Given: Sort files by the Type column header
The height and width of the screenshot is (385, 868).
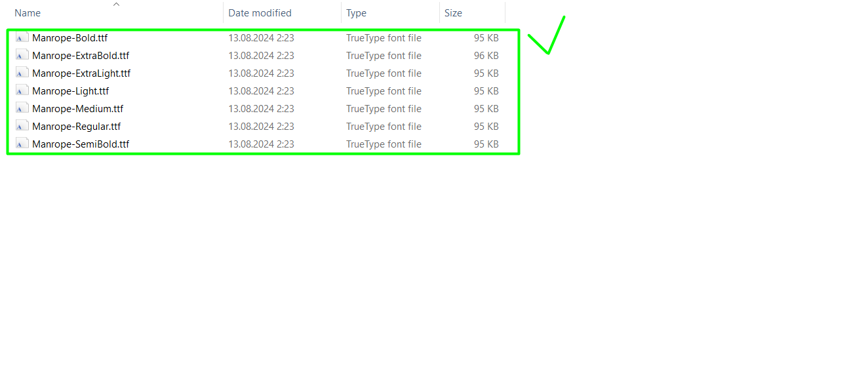Looking at the screenshot, I should click(x=356, y=13).
